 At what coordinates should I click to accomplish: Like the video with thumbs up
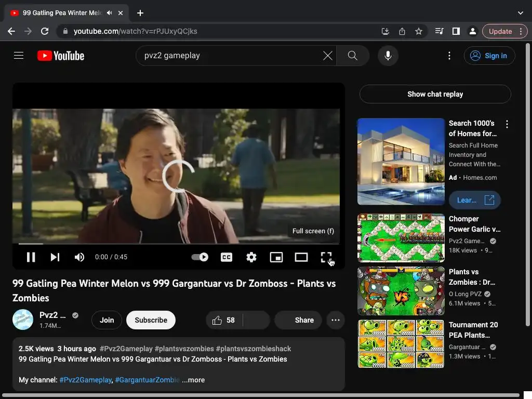click(x=224, y=320)
